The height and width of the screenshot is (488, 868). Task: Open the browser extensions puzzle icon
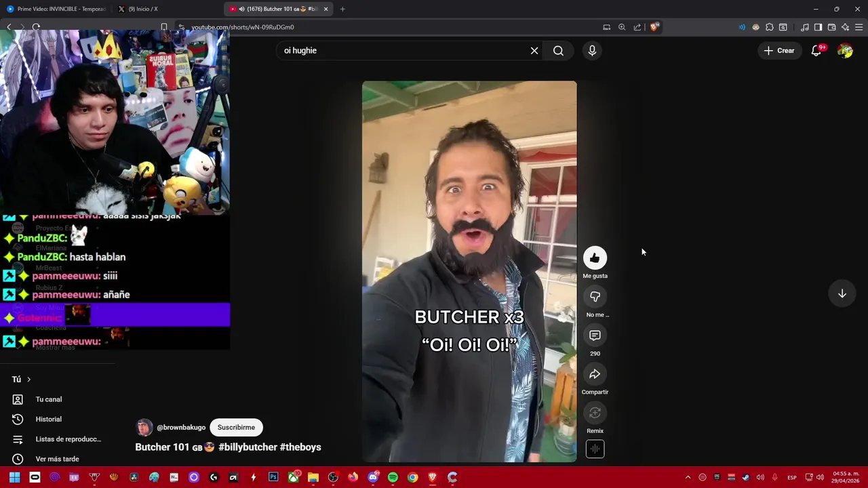(x=770, y=27)
